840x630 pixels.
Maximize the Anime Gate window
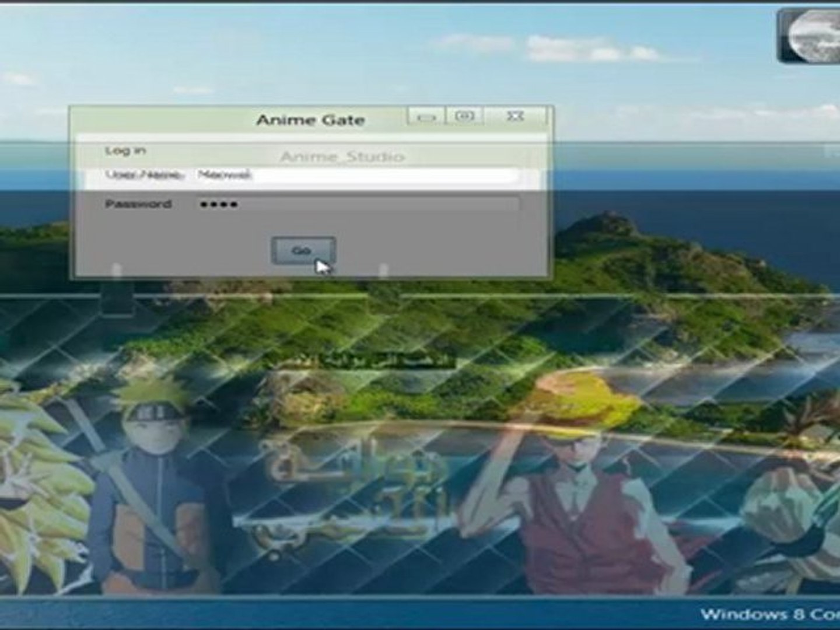point(464,117)
